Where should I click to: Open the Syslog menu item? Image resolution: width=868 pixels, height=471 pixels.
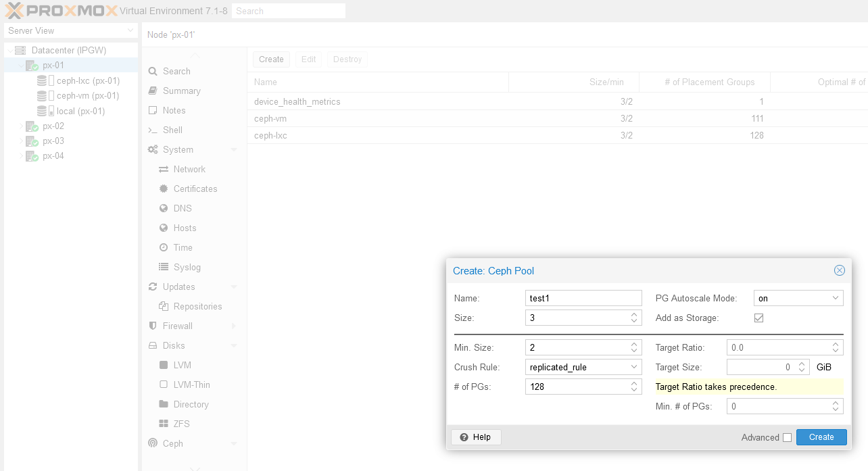(187, 267)
